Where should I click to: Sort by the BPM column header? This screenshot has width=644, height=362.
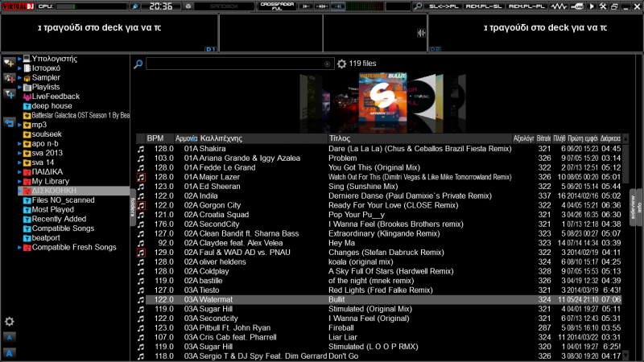(x=159, y=138)
